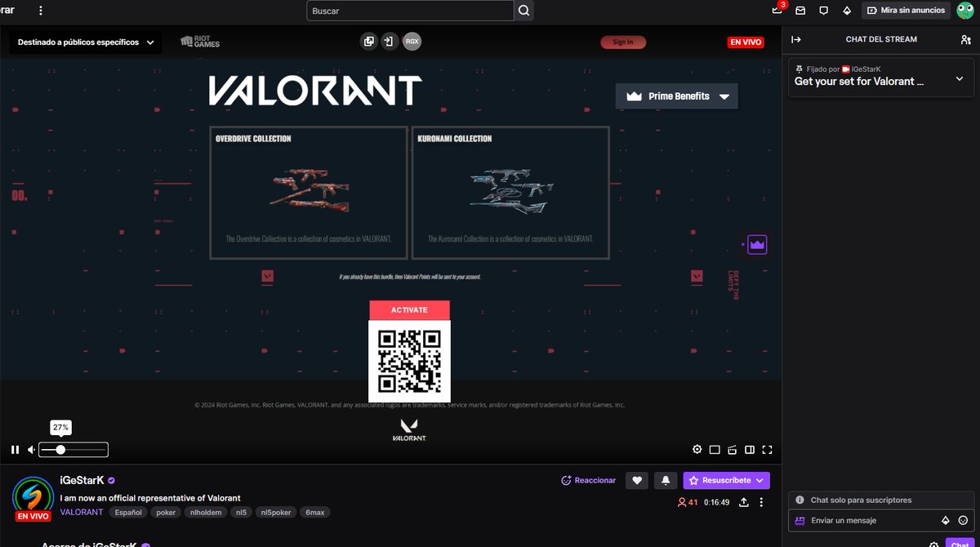Expand 'Destinado a públicos específicos' dropdown
980x547 pixels.
coord(86,42)
